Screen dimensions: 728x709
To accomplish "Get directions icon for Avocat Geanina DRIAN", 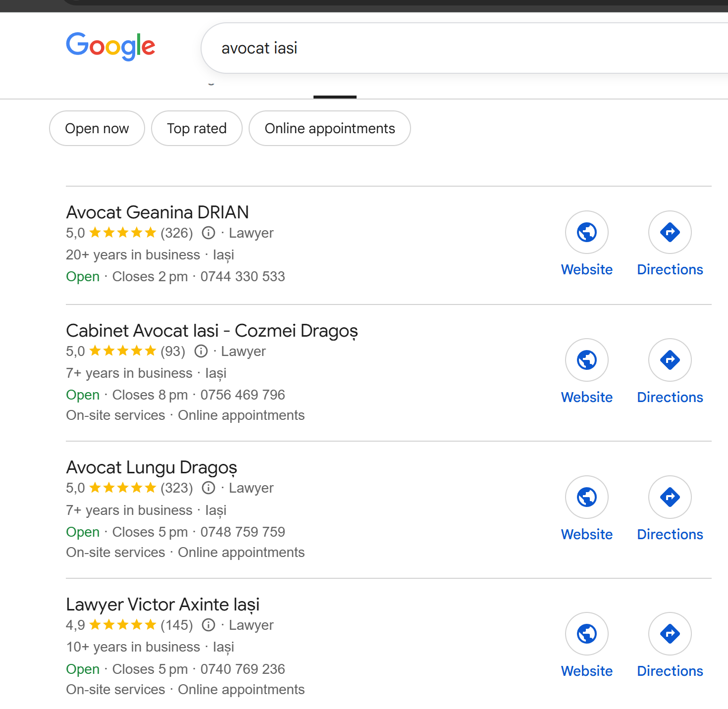I will click(x=670, y=232).
